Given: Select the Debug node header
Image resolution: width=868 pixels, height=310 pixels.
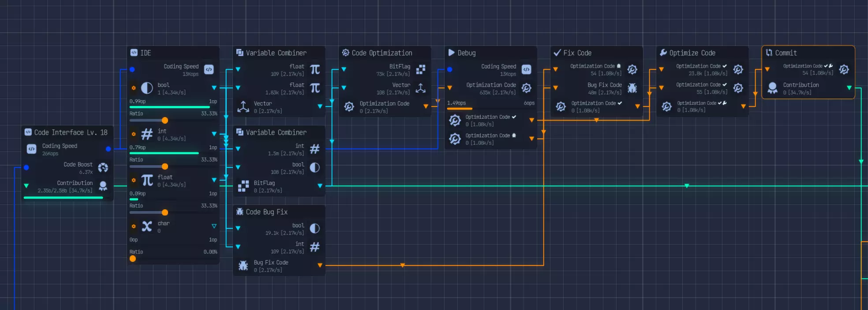Looking at the screenshot, I should tap(466, 53).
